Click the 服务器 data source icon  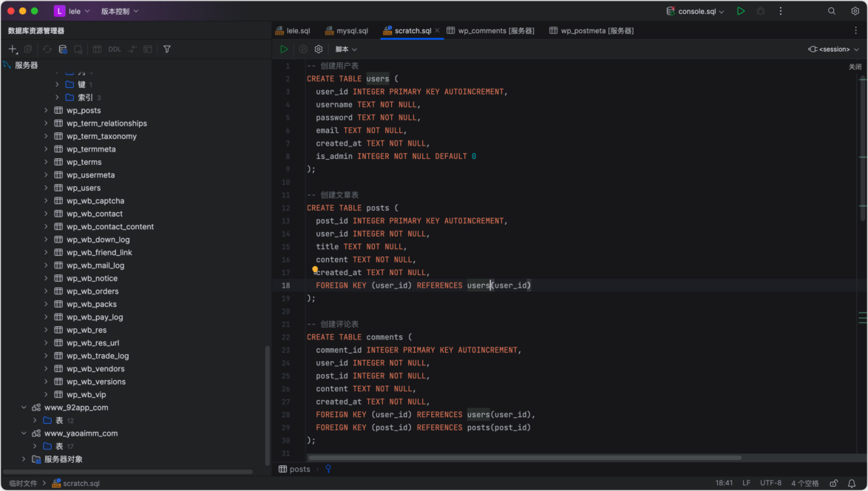(x=7, y=65)
